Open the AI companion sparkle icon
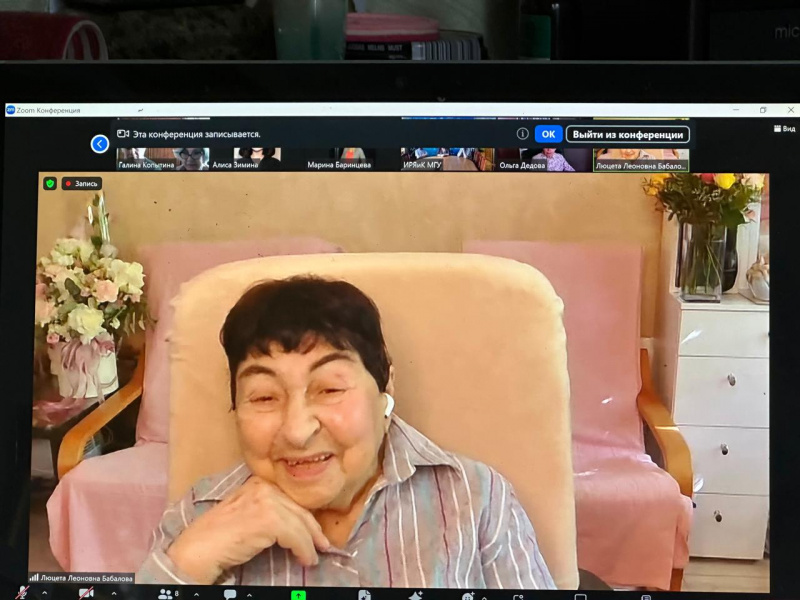800x600 pixels. coord(416,595)
